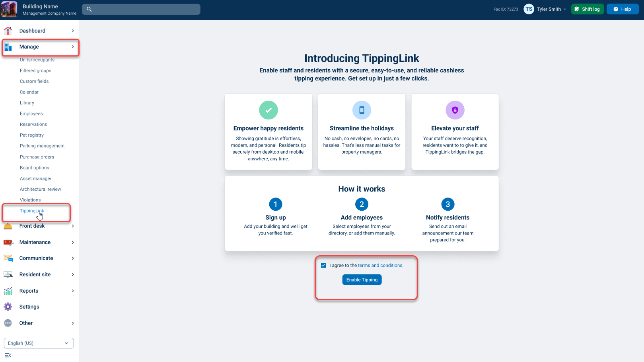This screenshot has height=362, width=644.
Task: Open Reservations menu item
Action: click(33, 124)
